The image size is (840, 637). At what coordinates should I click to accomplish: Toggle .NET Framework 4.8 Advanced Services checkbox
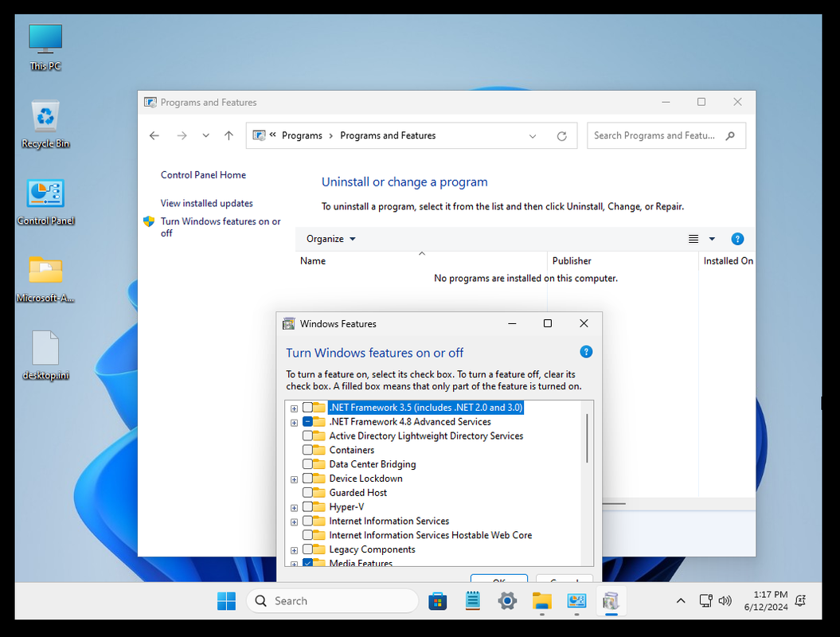(307, 422)
